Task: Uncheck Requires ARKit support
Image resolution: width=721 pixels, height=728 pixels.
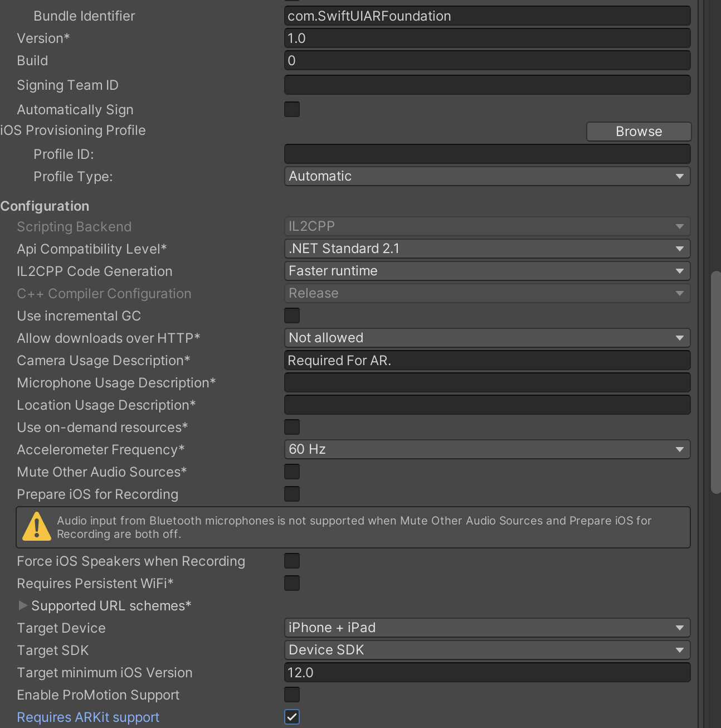Action: [x=292, y=717]
